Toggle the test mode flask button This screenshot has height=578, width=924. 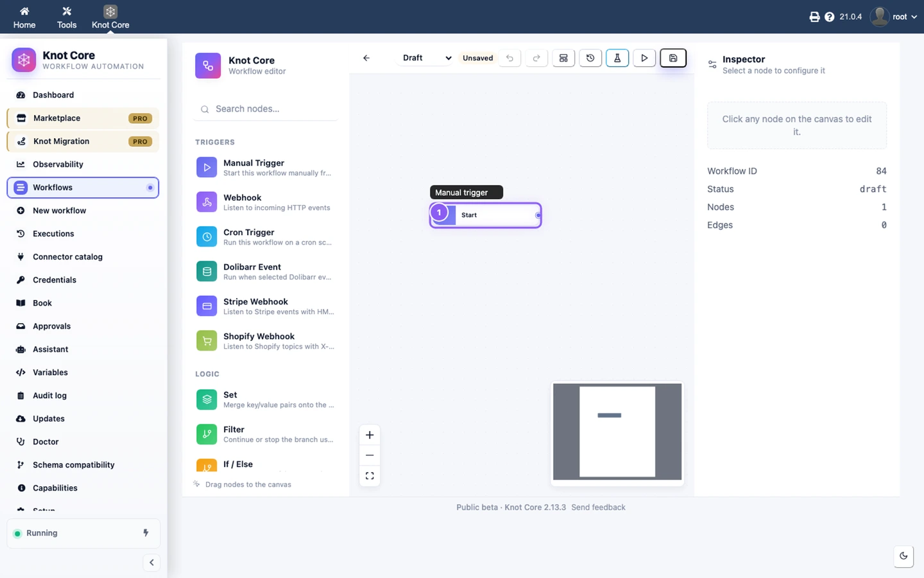(617, 58)
